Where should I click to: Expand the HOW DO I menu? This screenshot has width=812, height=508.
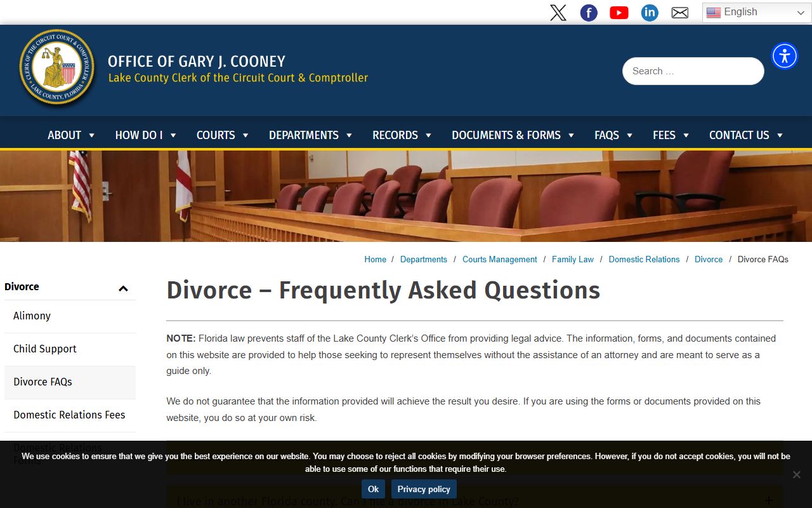click(x=145, y=135)
